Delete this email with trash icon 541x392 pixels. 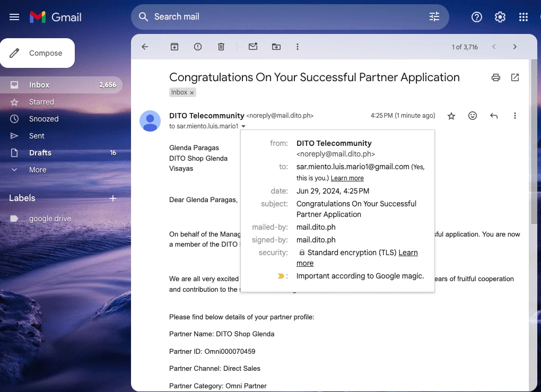click(x=221, y=47)
